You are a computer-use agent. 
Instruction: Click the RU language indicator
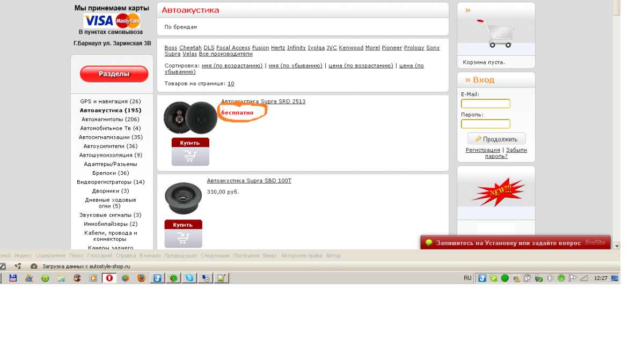[x=467, y=278]
